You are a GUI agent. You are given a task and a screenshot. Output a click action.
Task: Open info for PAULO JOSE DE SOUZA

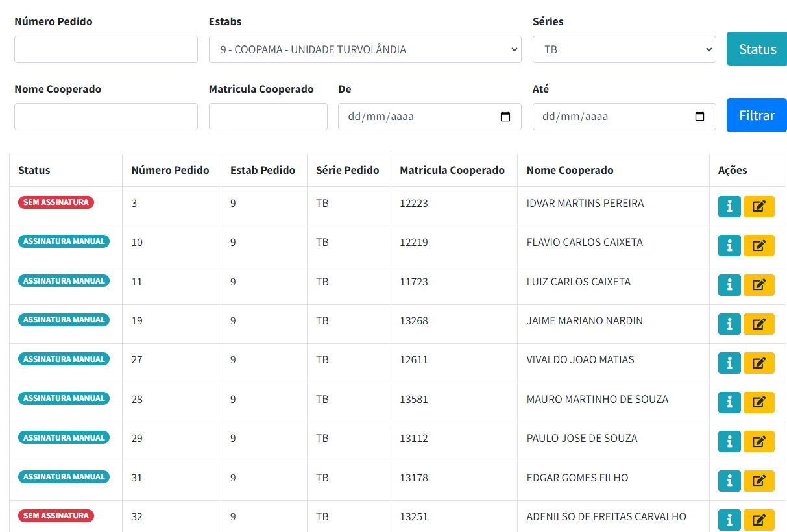click(x=729, y=442)
